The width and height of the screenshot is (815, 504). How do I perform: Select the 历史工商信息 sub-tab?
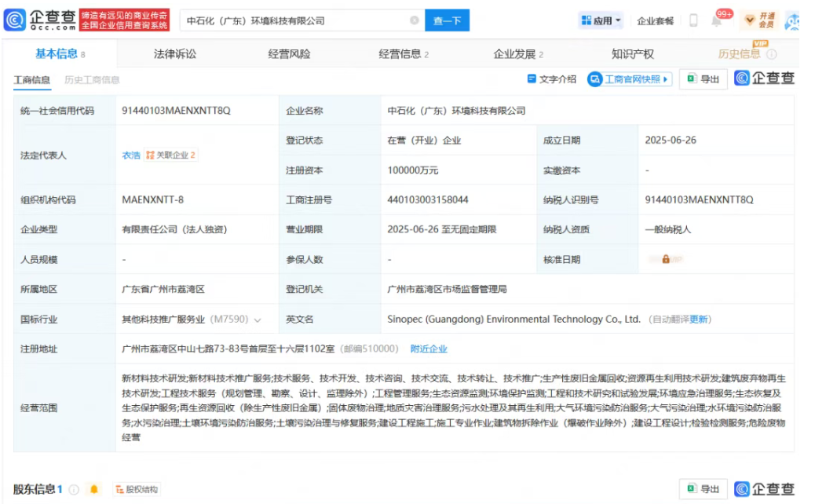coord(92,80)
